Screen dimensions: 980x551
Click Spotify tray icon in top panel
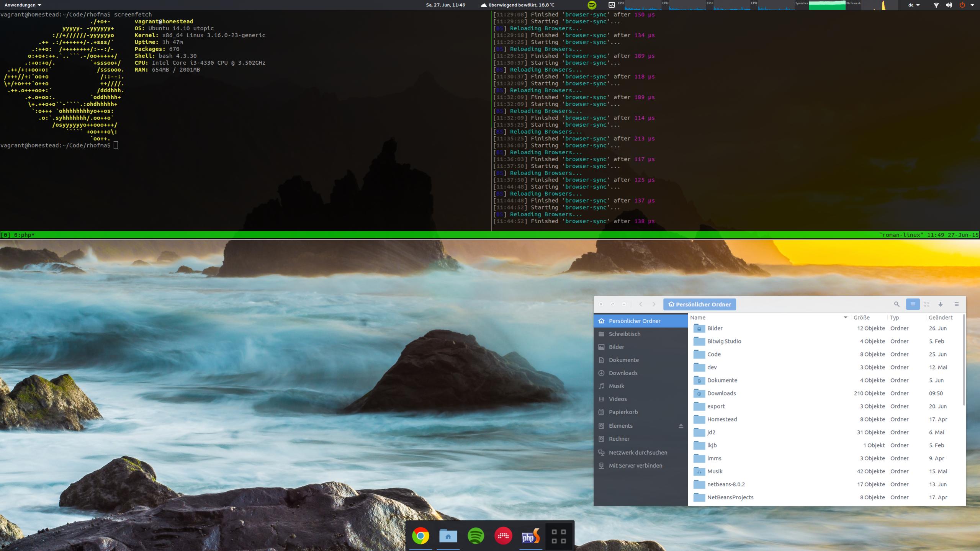click(x=592, y=5)
